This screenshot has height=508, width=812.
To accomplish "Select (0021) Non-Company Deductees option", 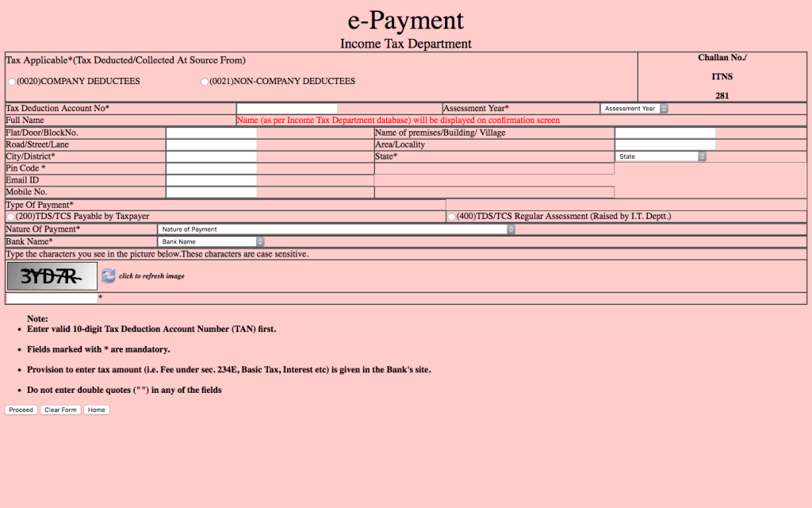I will pos(205,82).
